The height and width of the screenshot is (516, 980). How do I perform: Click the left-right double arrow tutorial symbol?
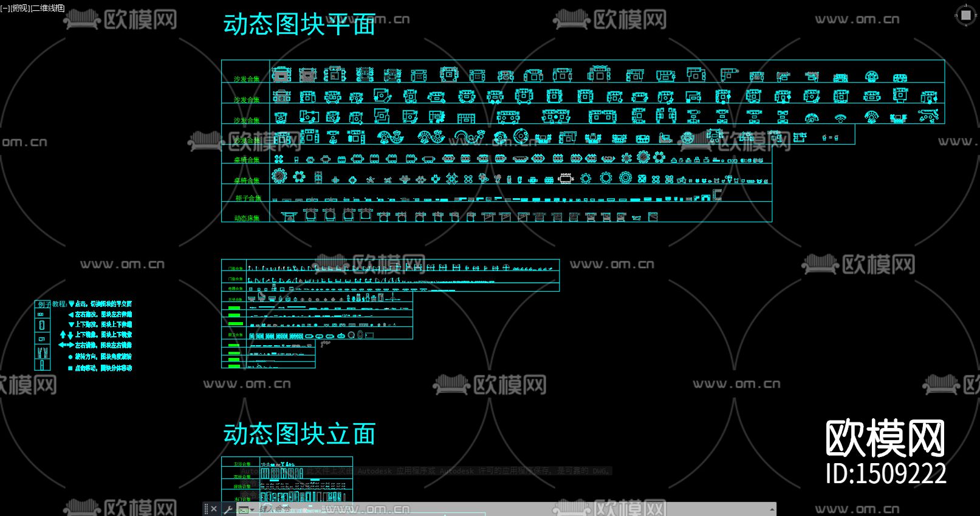(66, 345)
